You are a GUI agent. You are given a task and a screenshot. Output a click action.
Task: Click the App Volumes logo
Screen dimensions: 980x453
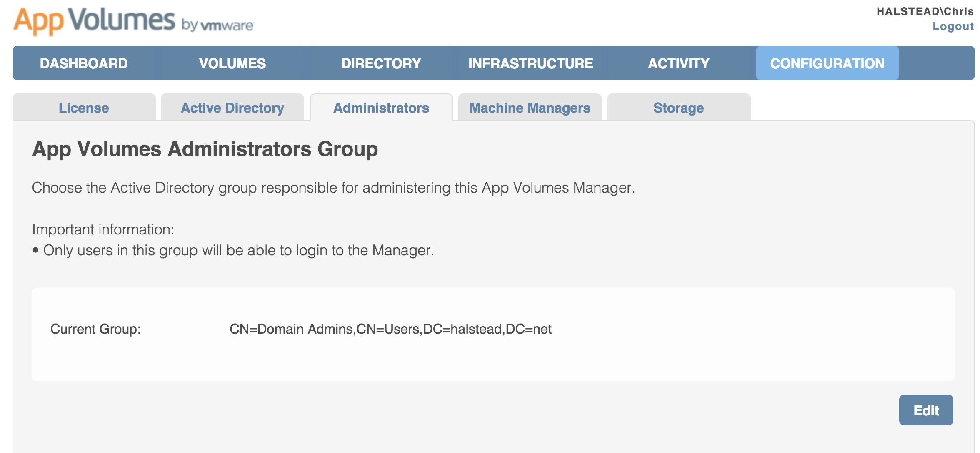(94, 21)
